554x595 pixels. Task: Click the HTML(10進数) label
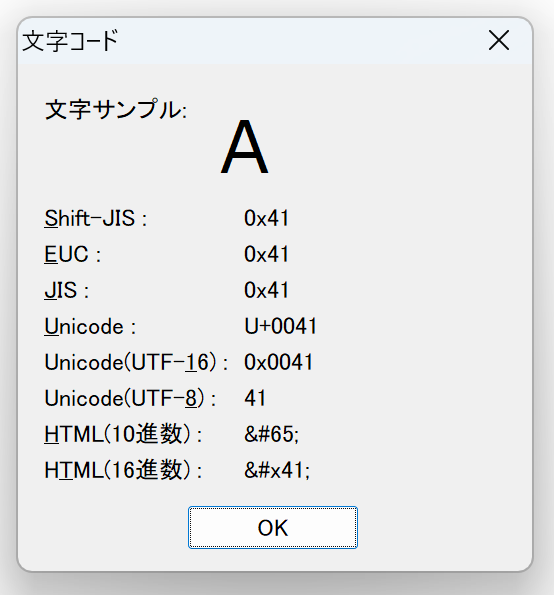pyautogui.click(x=123, y=434)
